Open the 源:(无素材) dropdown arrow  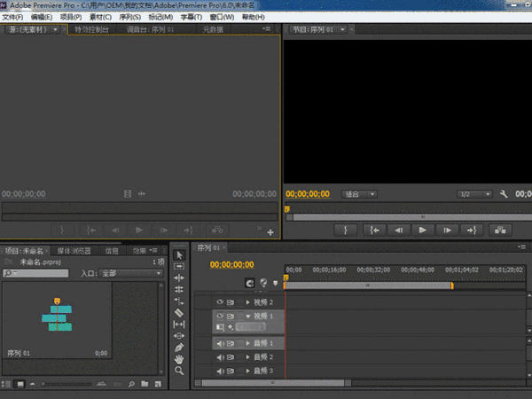coord(55,29)
